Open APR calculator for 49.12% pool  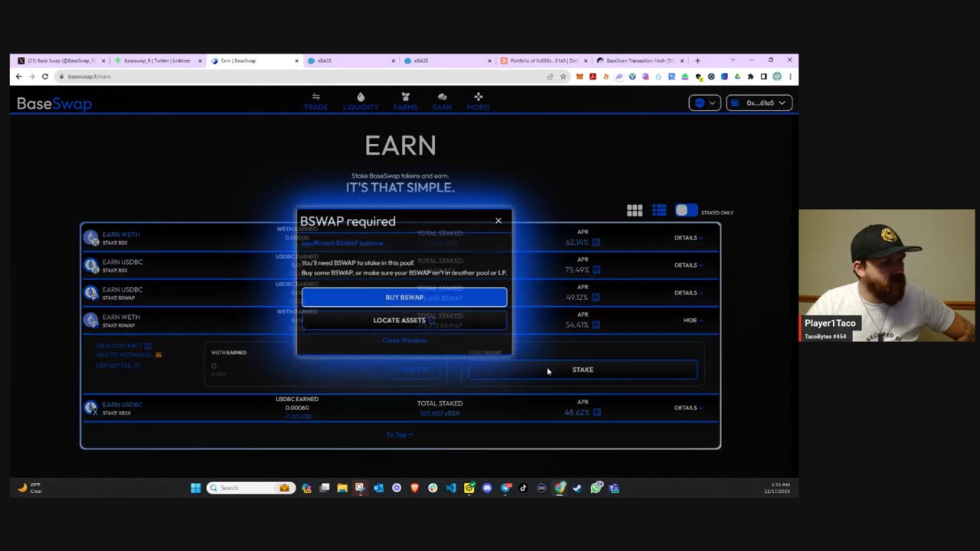pos(596,297)
